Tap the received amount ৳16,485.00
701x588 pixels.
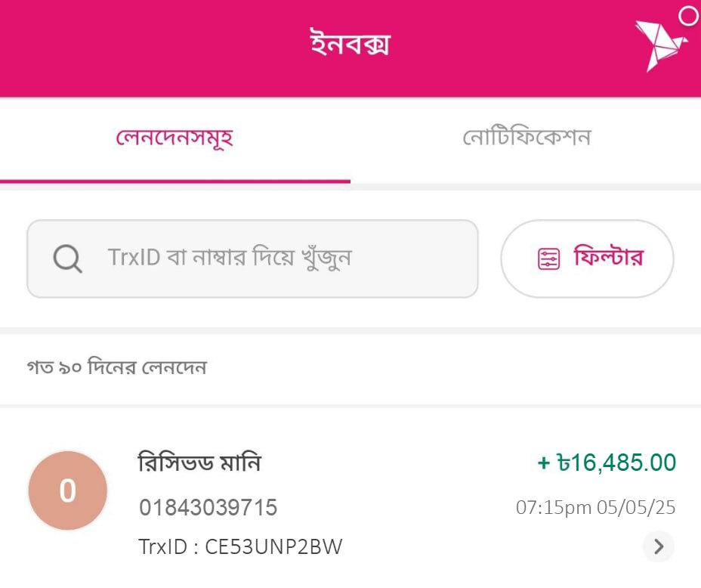616,462
